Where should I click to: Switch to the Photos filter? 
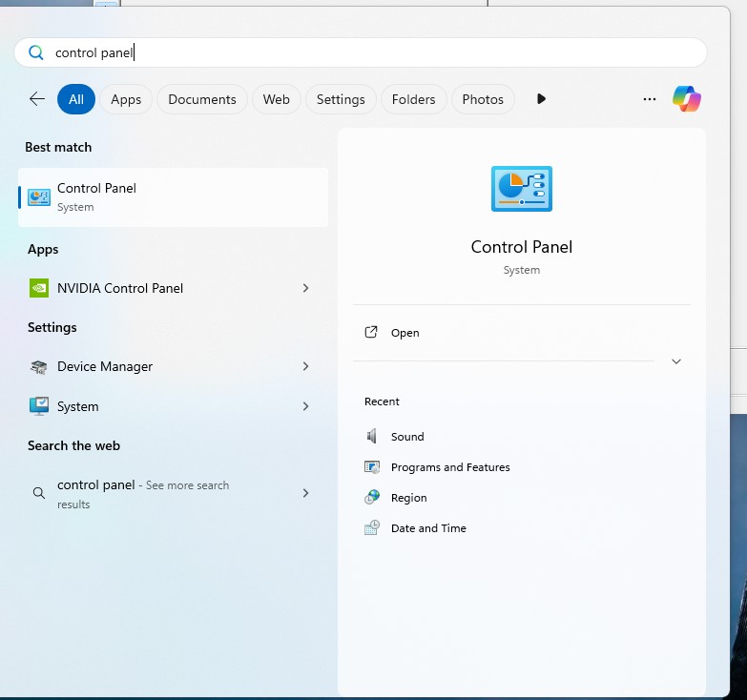coord(483,99)
